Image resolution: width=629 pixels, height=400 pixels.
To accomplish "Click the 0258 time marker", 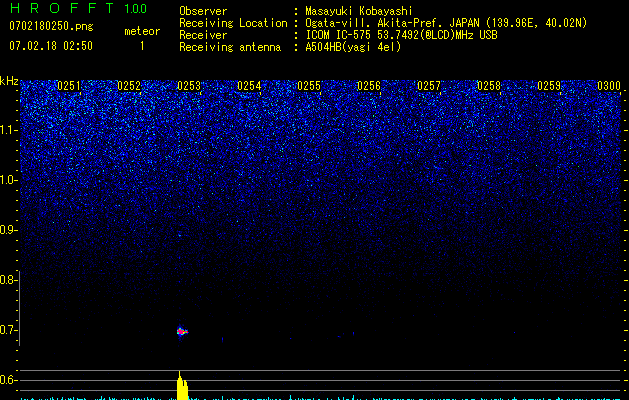I will 489,86.
